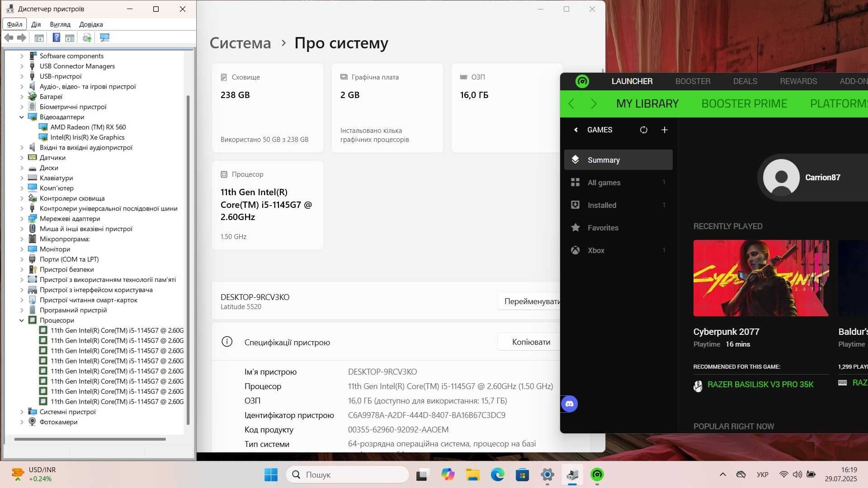This screenshot has height=488, width=868.
Task: Click Back arrow in Device Manager toolbar
Action: pyautogui.click(x=9, y=38)
